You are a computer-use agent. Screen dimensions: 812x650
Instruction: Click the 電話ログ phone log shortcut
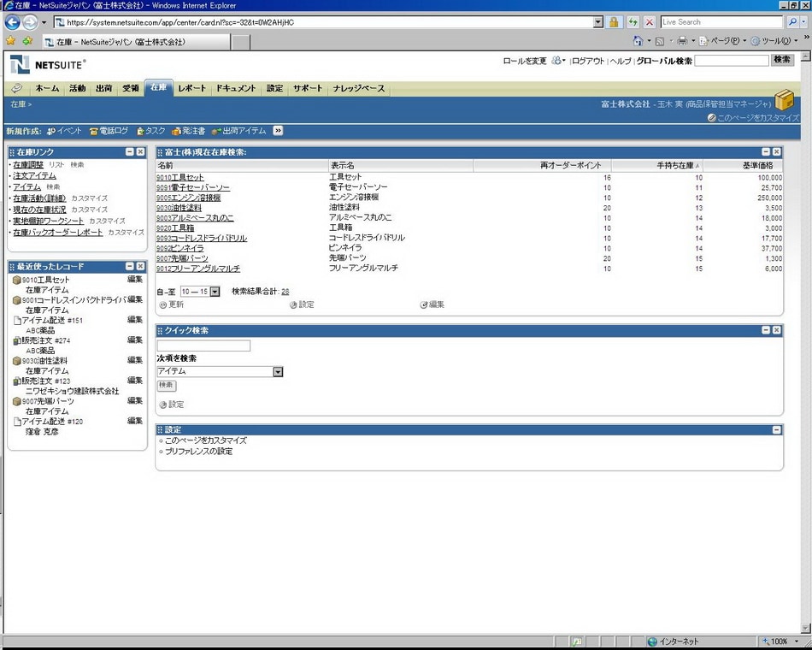pyautogui.click(x=109, y=131)
